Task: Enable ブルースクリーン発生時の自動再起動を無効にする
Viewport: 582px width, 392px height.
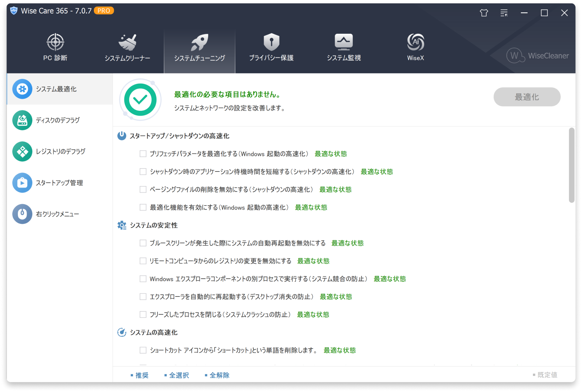Action: tap(143, 243)
